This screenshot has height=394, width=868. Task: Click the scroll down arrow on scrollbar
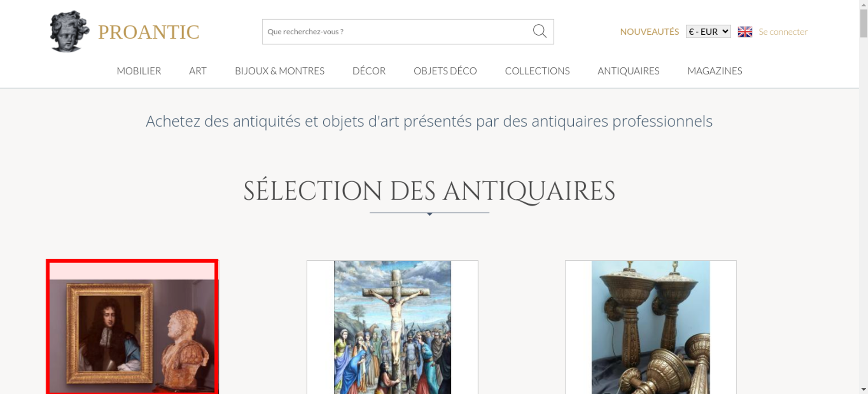pyautogui.click(x=863, y=389)
